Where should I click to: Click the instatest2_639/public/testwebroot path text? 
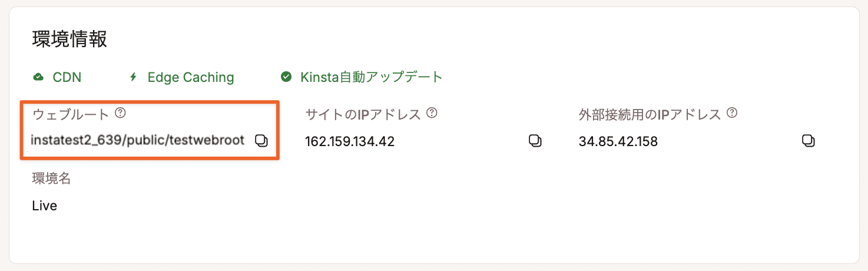[137, 141]
